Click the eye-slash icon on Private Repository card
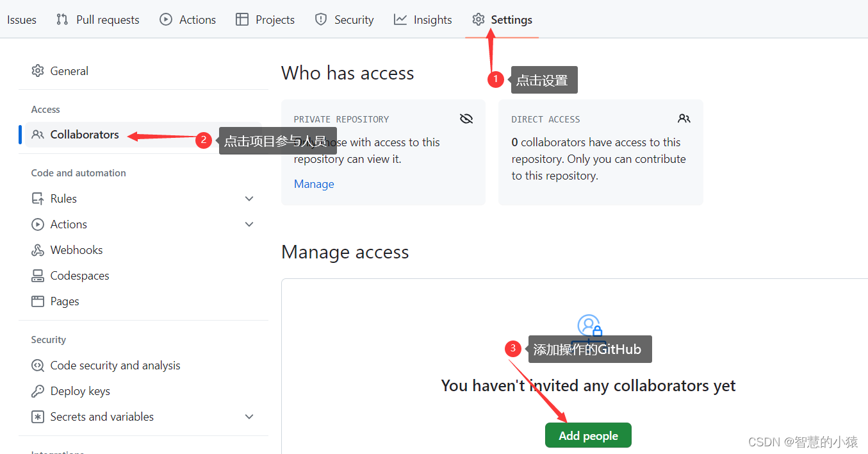Screen dimensions: 868x454 [x=466, y=118]
